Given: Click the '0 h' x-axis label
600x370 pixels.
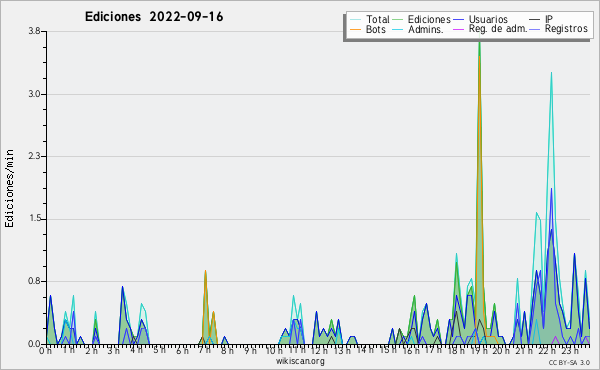Looking at the screenshot, I should (46, 350).
